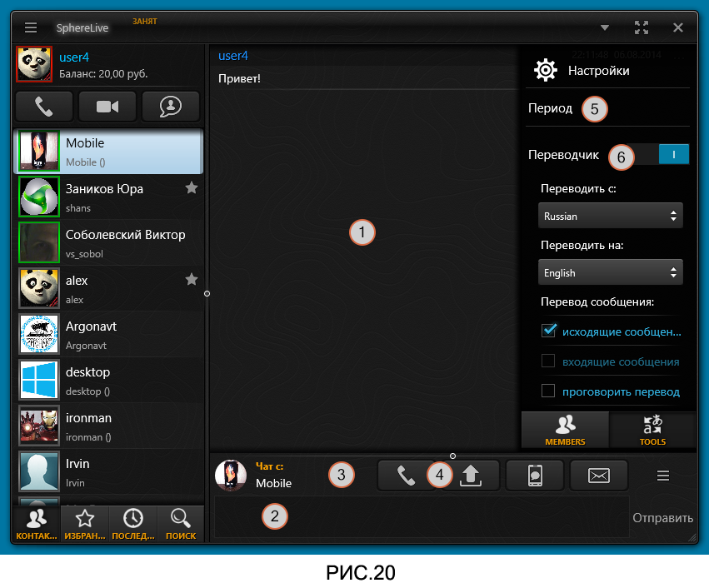Image resolution: width=709 pixels, height=588 pixels.
Task: Open the title bar dropdown arrow
Action: (605, 28)
